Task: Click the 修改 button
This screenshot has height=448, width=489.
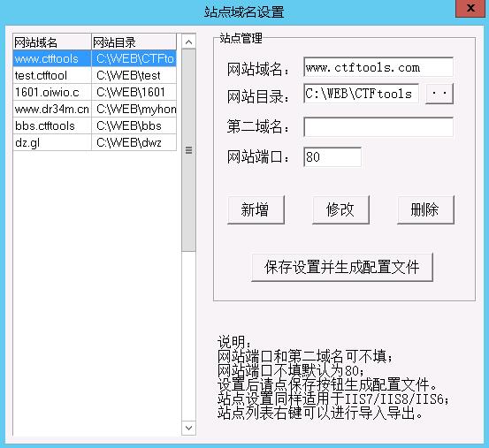Action: 340,209
